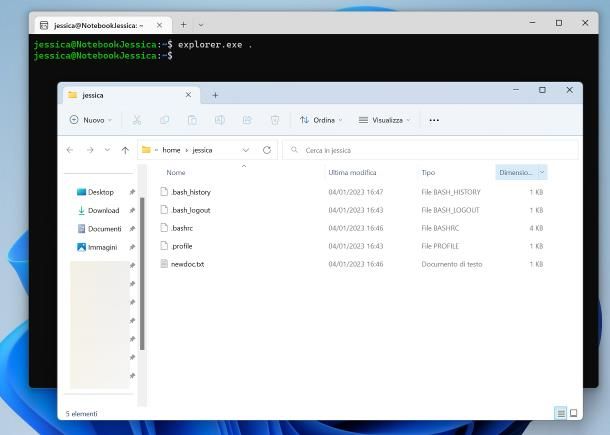Click the Copy icon in Explorer toolbar

[165, 120]
